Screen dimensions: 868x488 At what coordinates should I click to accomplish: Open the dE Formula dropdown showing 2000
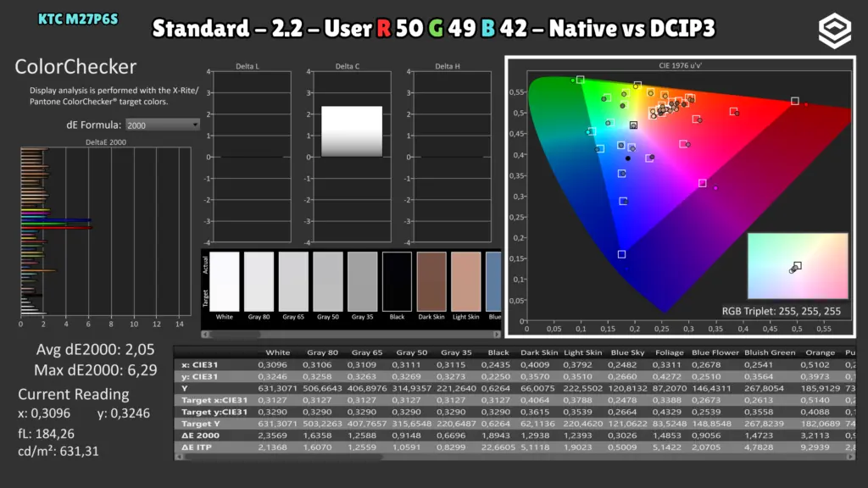coord(162,125)
